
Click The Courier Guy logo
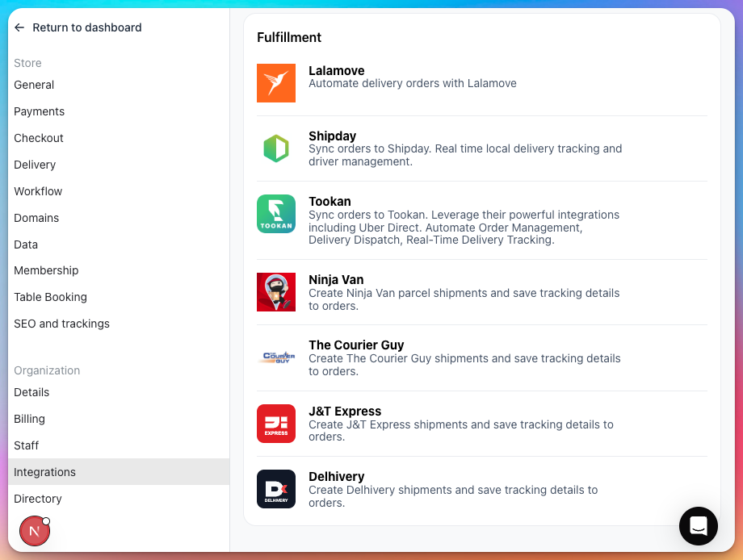[x=279, y=357]
